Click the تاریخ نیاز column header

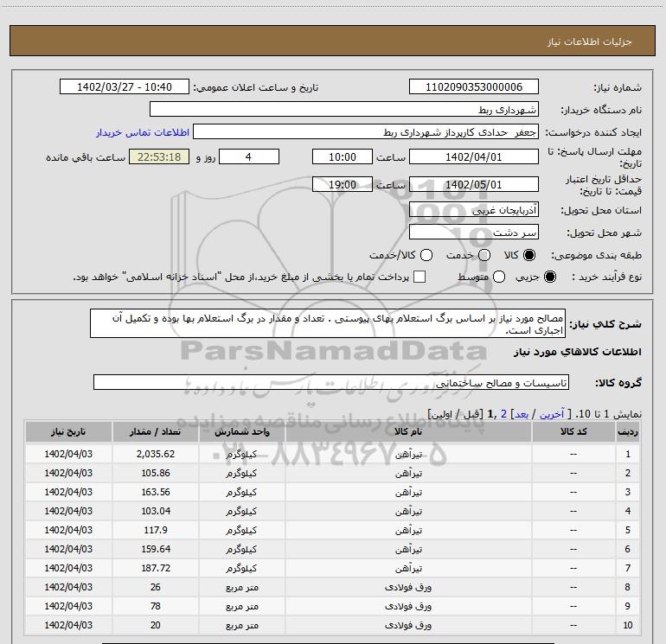tap(68, 431)
